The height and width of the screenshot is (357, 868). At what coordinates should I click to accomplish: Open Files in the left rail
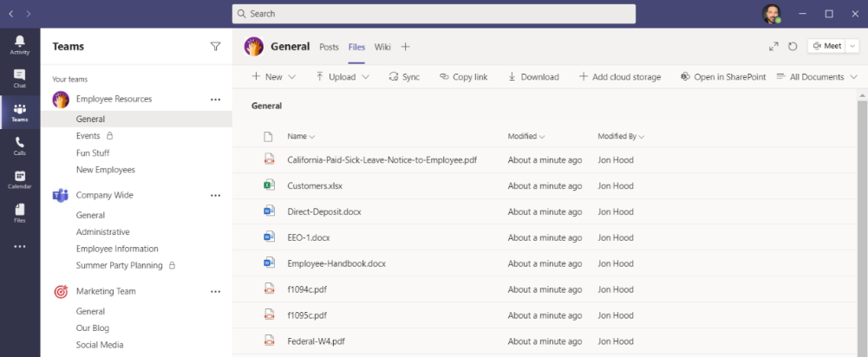pyautogui.click(x=20, y=213)
